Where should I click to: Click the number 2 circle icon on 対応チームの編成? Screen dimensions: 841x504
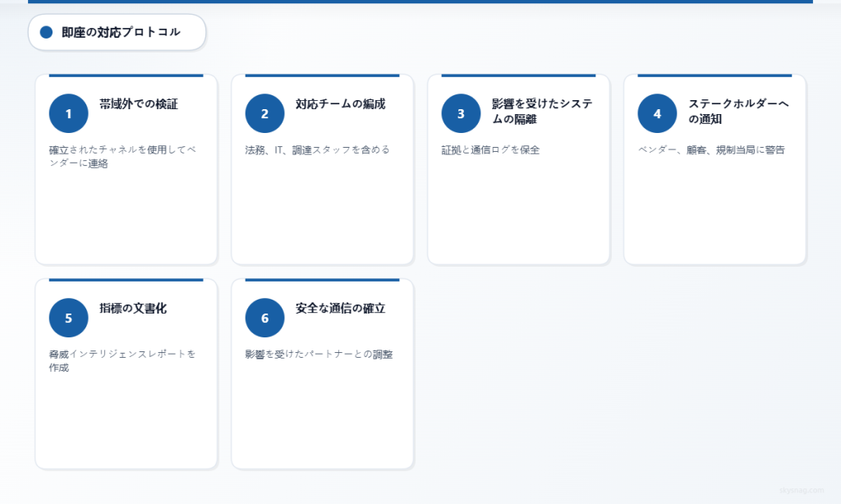point(264,112)
